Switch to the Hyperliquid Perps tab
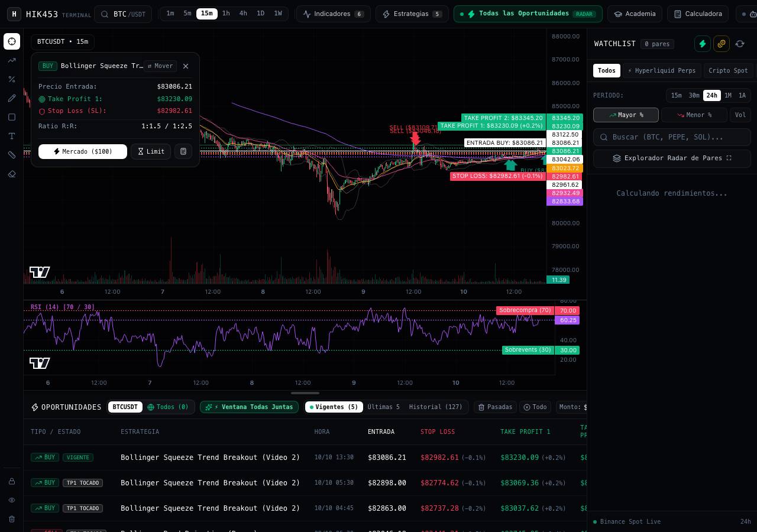 click(662, 70)
